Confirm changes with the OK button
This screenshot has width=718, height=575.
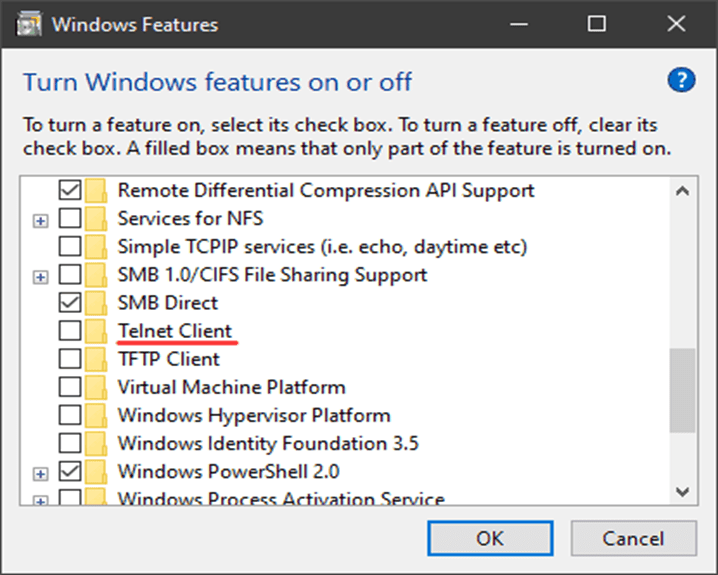[x=490, y=538]
